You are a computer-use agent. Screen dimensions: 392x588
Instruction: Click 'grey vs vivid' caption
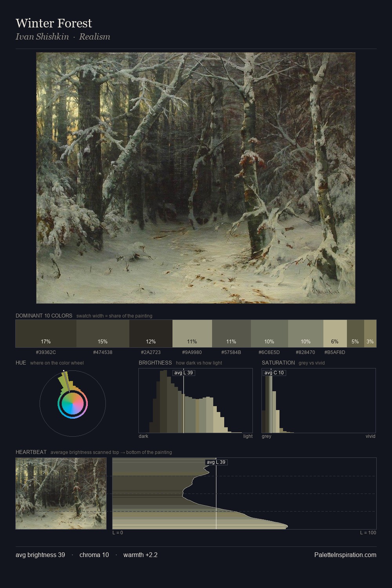[x=312, y=363]
